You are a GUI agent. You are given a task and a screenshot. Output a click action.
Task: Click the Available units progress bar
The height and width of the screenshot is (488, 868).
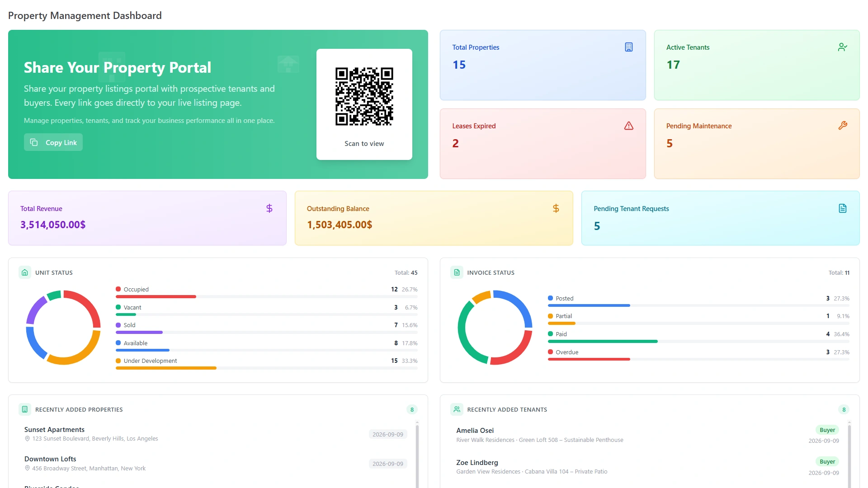click(x=266, y=350)
